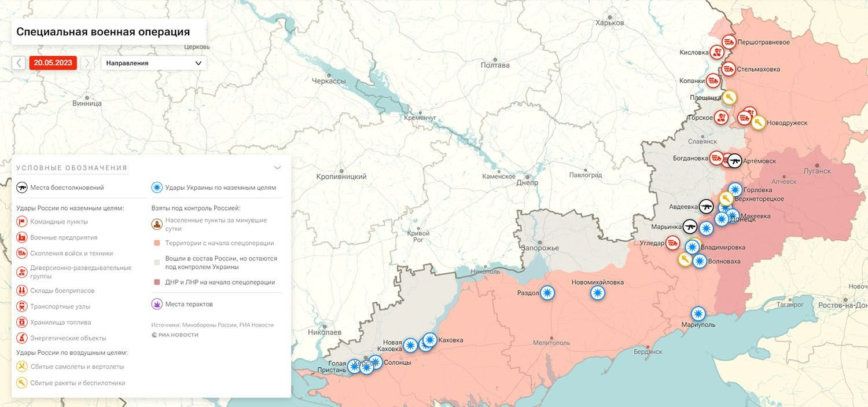This screenshot has width=868, height=407.
Task: Select the troop concentration marker at Першотравневое
Action: coord(729,42)
